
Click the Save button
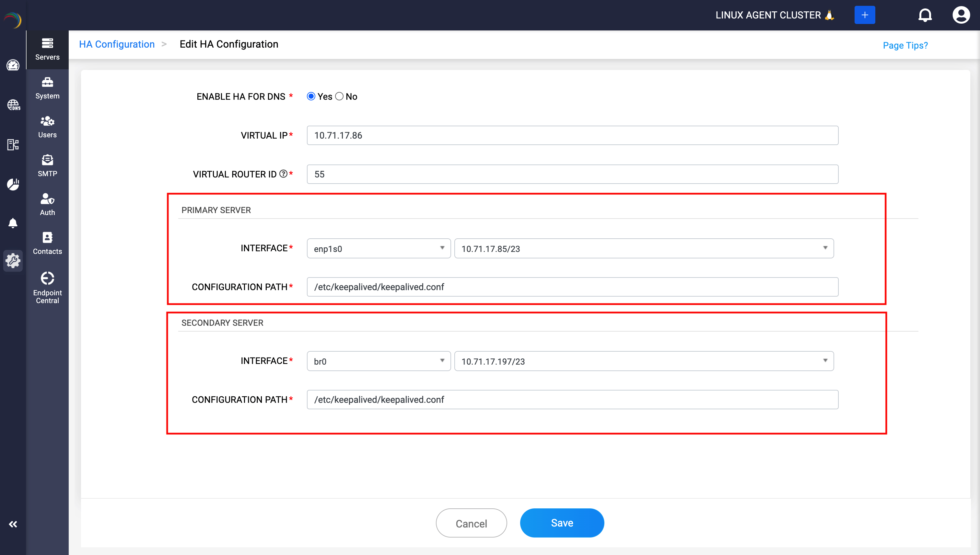(x=562, y=523)
